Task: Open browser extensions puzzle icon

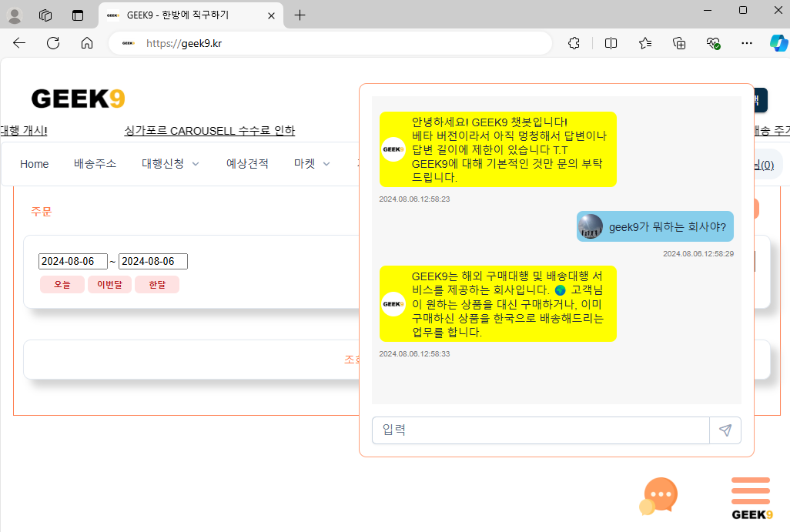Action: pos(574,43)
